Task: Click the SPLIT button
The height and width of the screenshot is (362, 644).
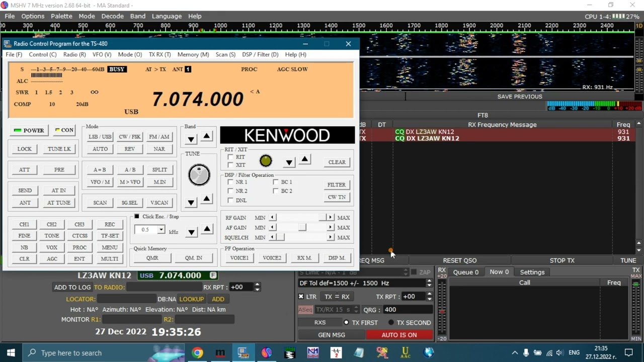Action: (x=159, y=170)
